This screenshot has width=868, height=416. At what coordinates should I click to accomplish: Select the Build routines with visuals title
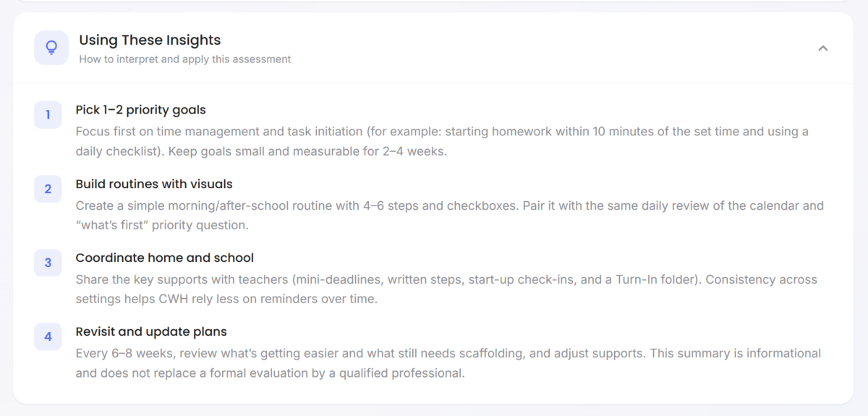[x=154, y=184]
